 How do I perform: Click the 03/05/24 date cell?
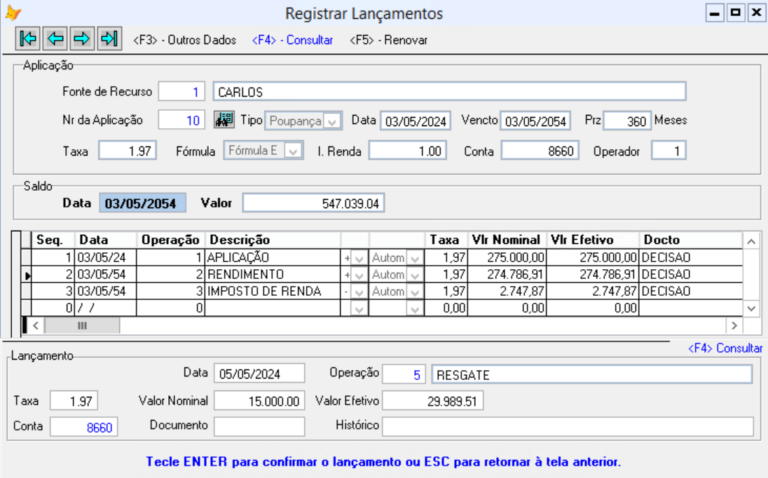tap(105, 258)
